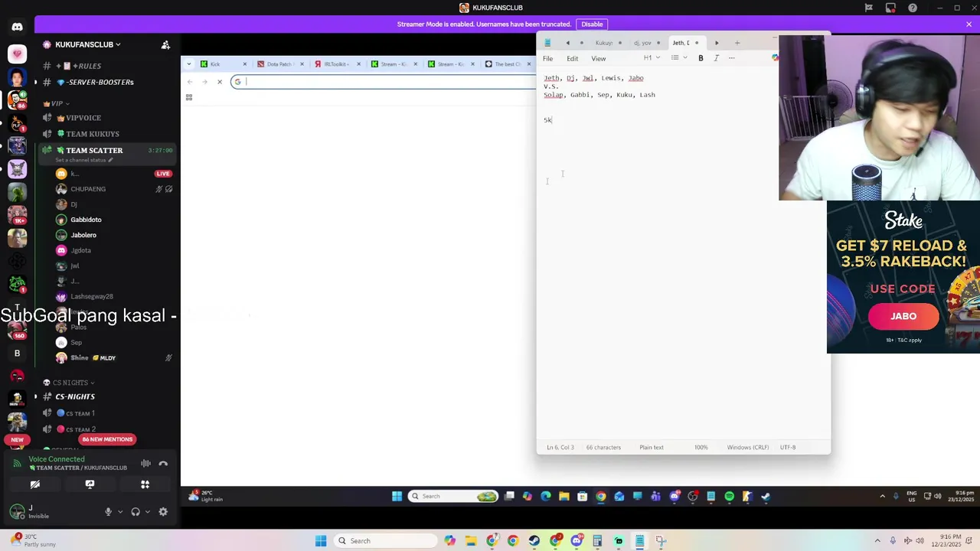Viewport: 980px width, 551px height.
Task: Open Notepad Edit menu
Action: pyautogui.click(x=572, y=58)
